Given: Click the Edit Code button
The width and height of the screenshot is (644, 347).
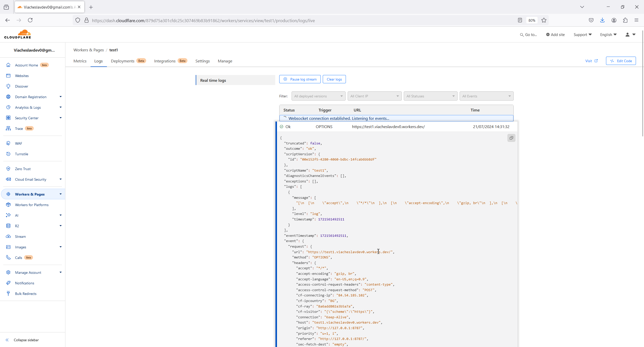Looking at the screenshot, I should click(621, 61).
